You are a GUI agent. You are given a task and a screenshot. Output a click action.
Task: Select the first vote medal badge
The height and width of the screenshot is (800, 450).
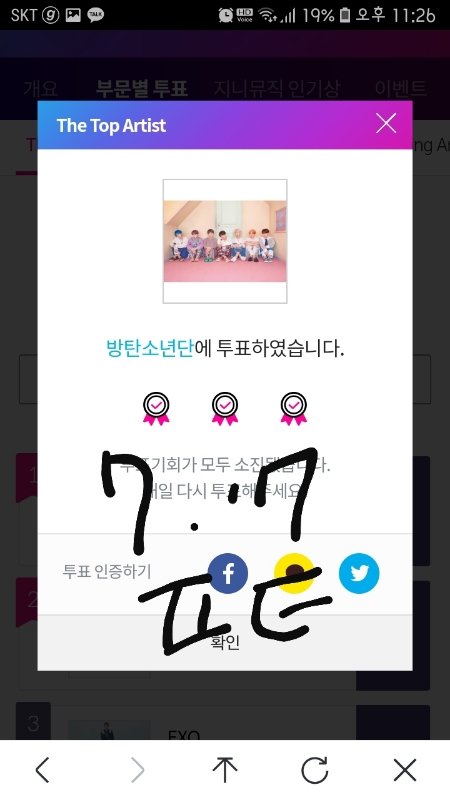tap(156, 409)
